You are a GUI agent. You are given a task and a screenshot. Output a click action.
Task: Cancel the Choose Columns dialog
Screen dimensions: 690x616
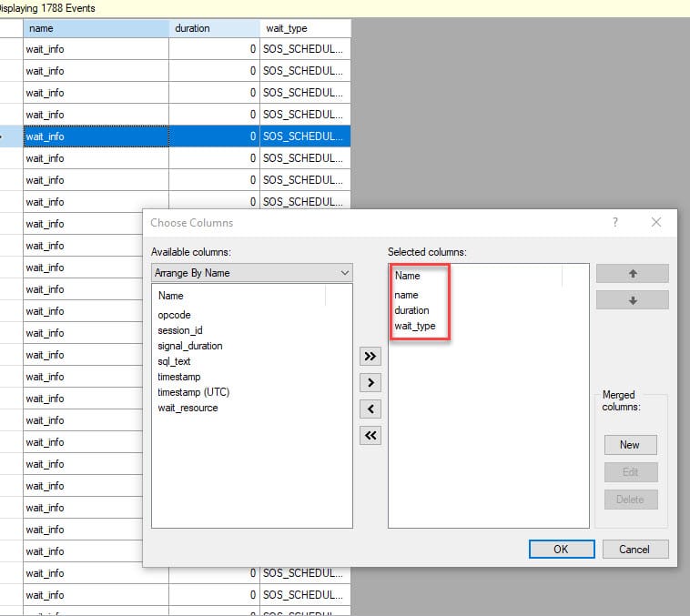pyautogui.click(x=635, y=549)
